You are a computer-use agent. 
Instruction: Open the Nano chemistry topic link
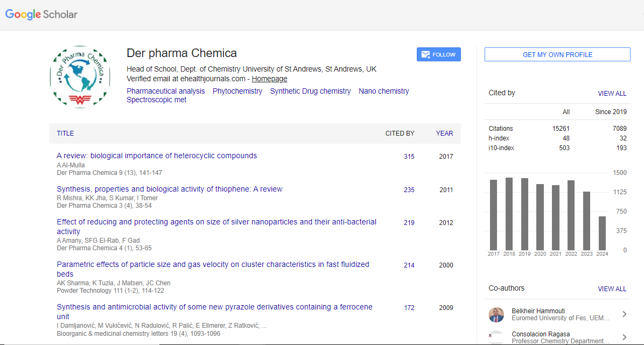pyautogui.click(x=384, y=91)
